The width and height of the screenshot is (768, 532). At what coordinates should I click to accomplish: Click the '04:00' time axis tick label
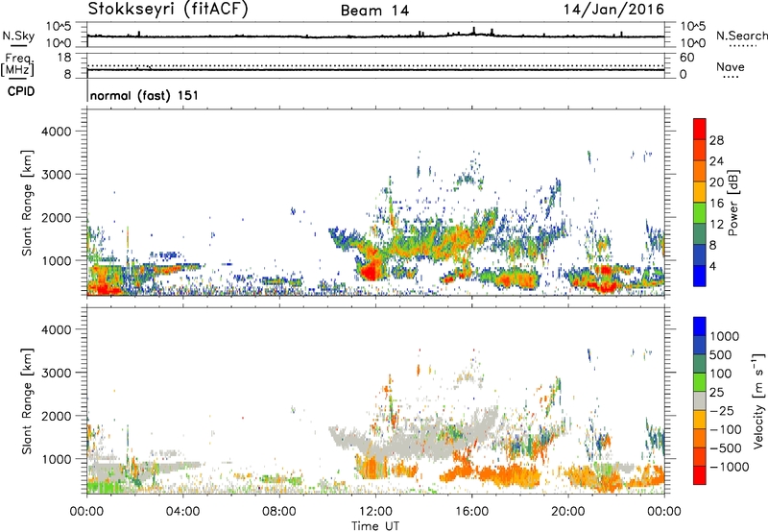[x=183, y=512]
